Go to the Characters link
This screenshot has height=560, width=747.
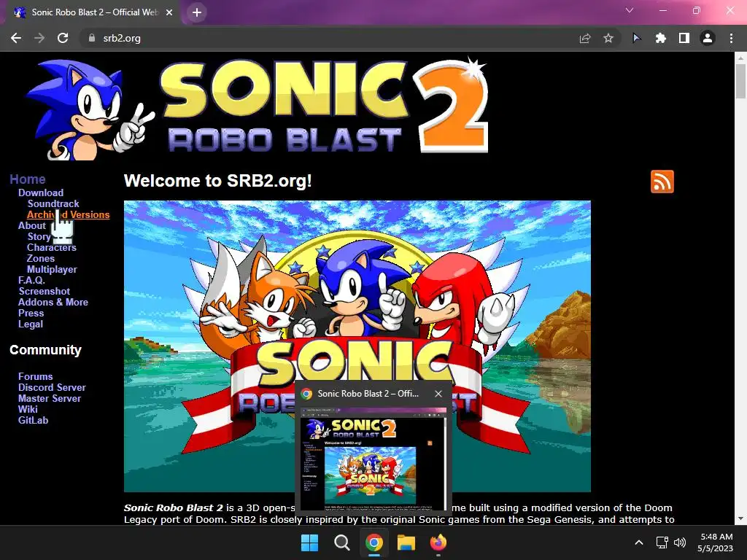(x=52, y=248)
